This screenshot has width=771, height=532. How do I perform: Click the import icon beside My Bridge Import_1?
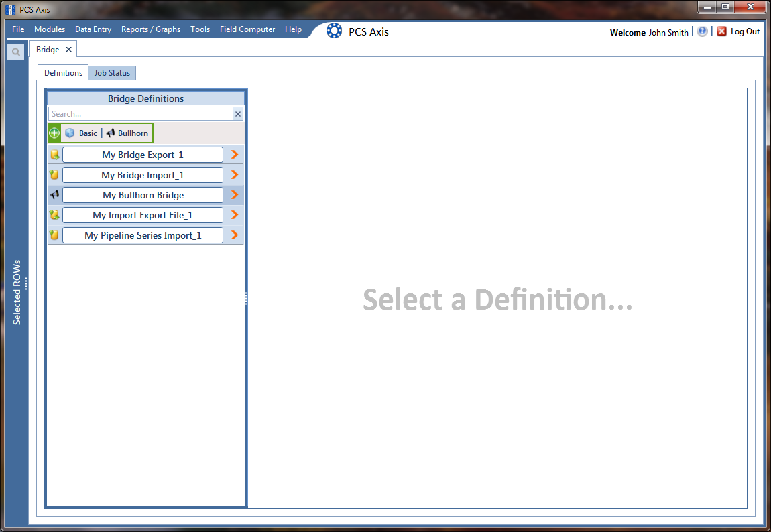tap(54, 175)
